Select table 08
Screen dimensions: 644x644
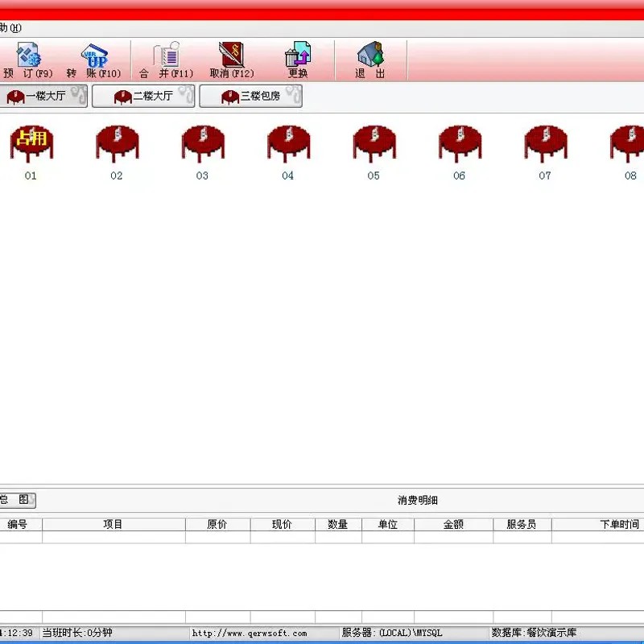tap(629, 153)
